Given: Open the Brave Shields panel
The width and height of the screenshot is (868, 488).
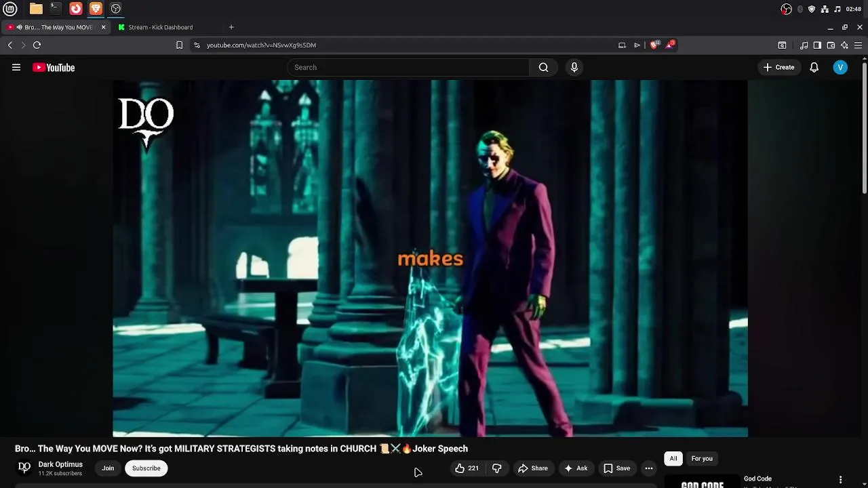Looking at the screenshot, I should pos(654,45).
